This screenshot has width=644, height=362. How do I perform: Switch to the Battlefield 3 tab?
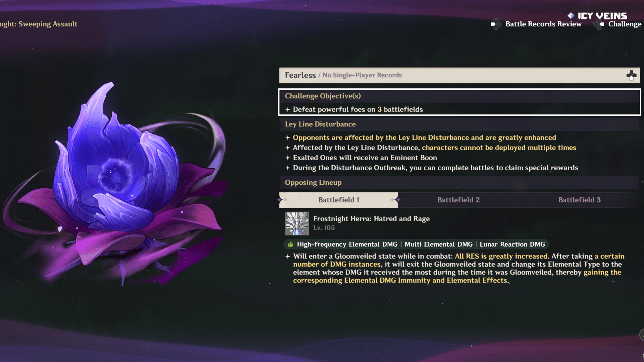(x=579, y=200)
